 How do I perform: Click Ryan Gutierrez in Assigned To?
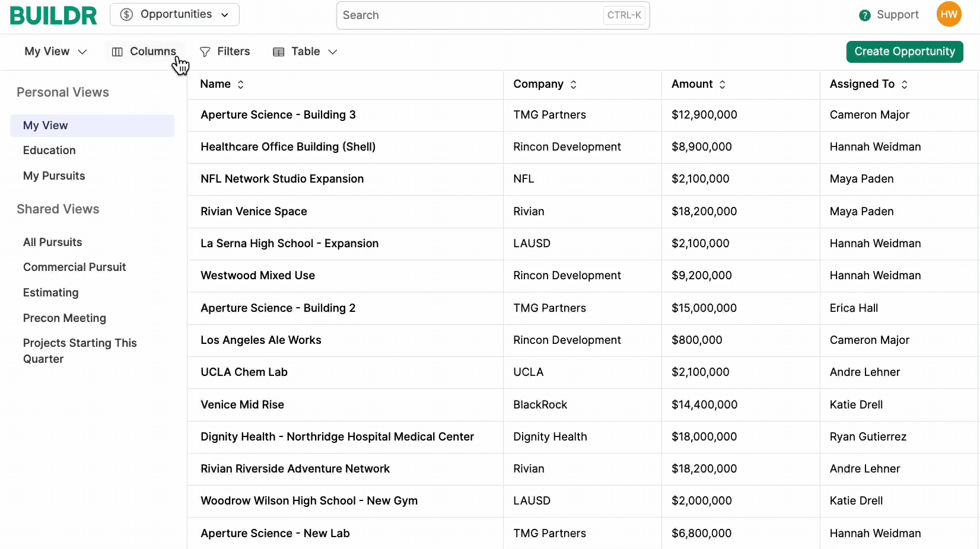pyautogui.click(x=868, y=437)
